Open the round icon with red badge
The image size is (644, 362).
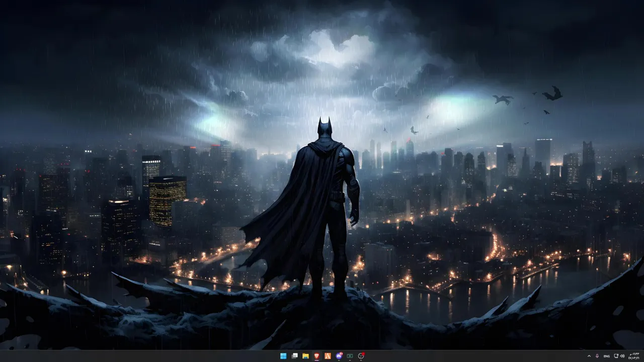coord(361,356)
